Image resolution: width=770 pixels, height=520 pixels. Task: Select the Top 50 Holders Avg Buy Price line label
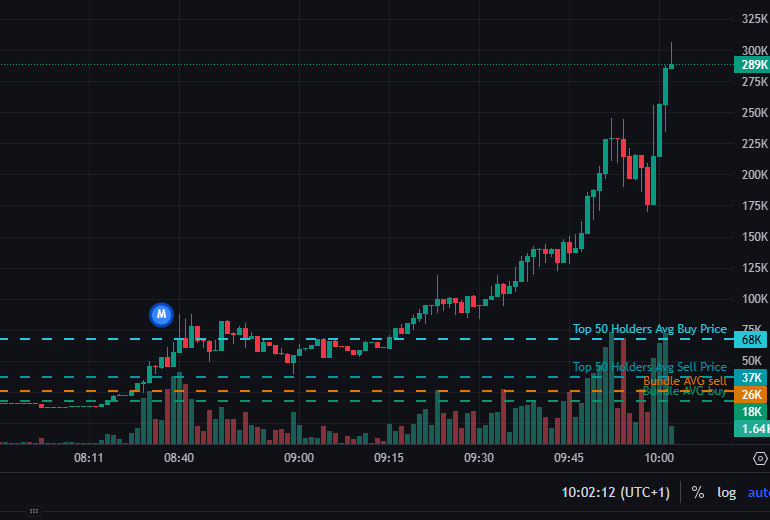[650, 328]
